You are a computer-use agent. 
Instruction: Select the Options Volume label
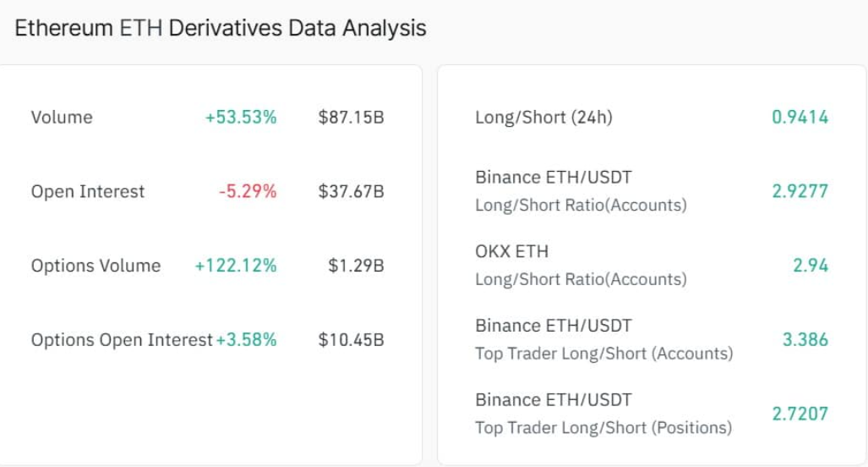(96, 266)
